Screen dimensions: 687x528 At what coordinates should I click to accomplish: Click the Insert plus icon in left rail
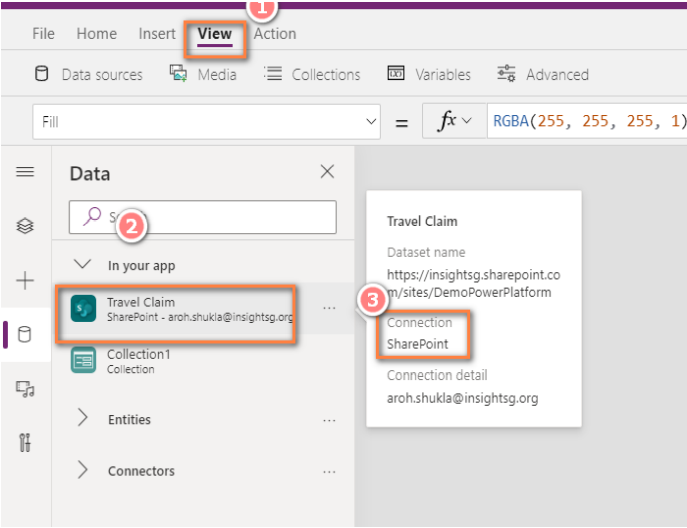click(x=25, y=280)
